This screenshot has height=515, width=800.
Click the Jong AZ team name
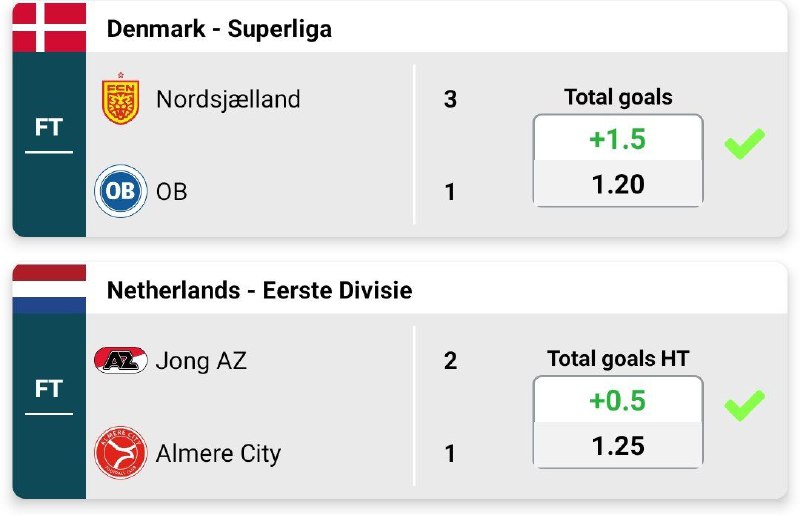click(201, 360)
